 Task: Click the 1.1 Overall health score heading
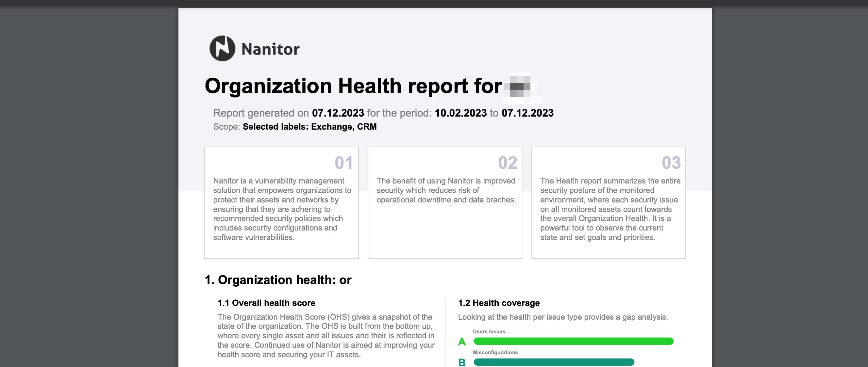click(266, 303)
